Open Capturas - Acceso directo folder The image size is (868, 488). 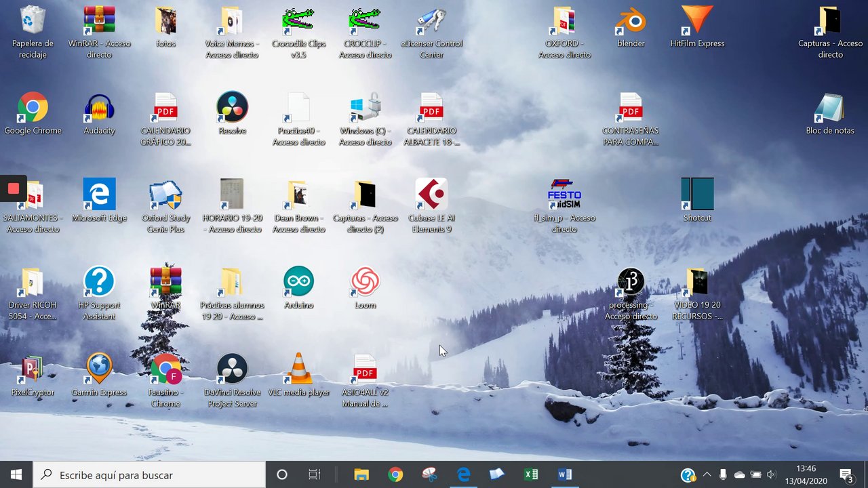pos(830,32)
